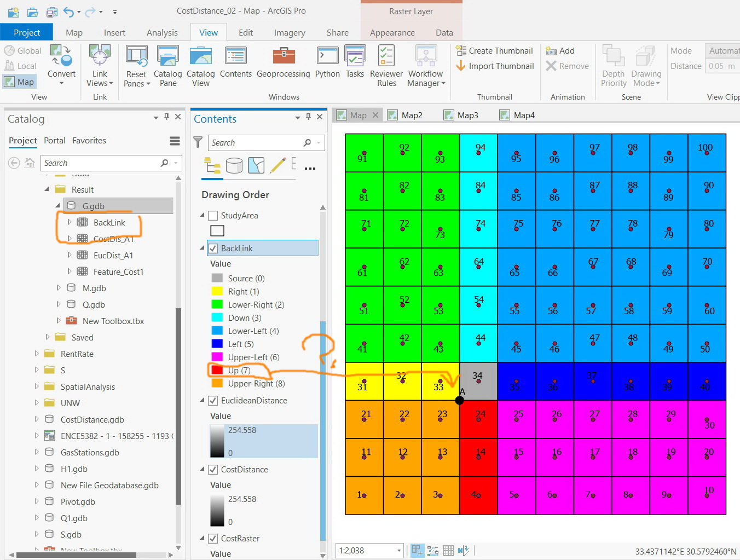This screenshot has height=560, width=740.
Task: Click Create Thumbnail
Action: click(x=494, y=50)
